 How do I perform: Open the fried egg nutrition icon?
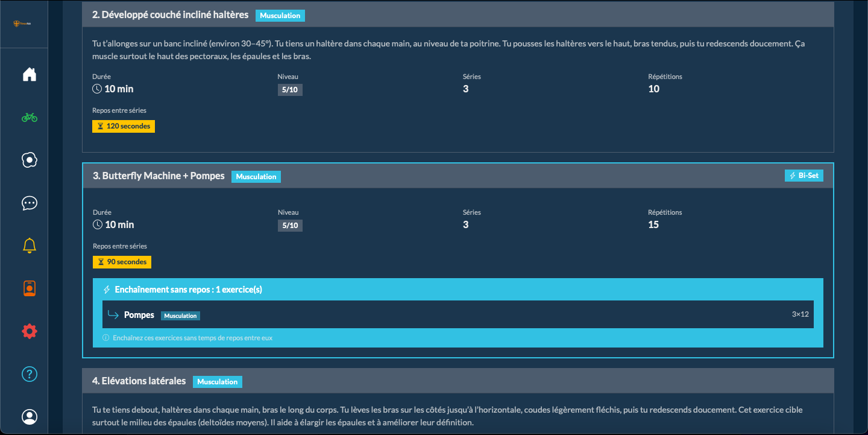pos(30,160)
